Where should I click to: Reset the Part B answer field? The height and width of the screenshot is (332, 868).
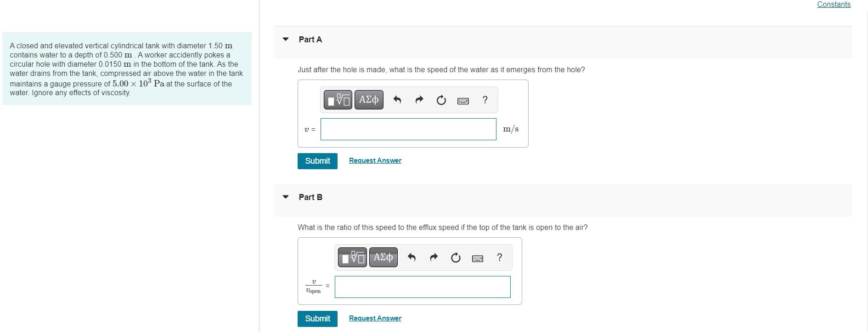456,258
